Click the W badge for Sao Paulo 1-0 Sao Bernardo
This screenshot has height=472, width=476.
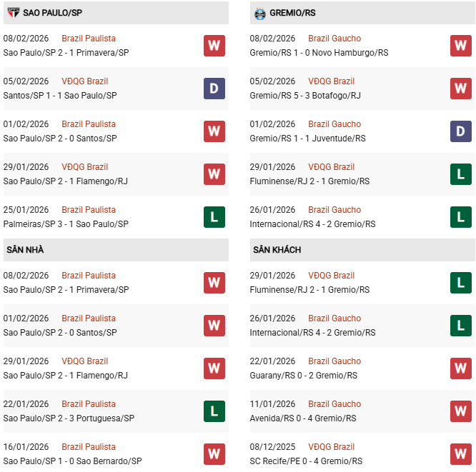tap(214, 454)
